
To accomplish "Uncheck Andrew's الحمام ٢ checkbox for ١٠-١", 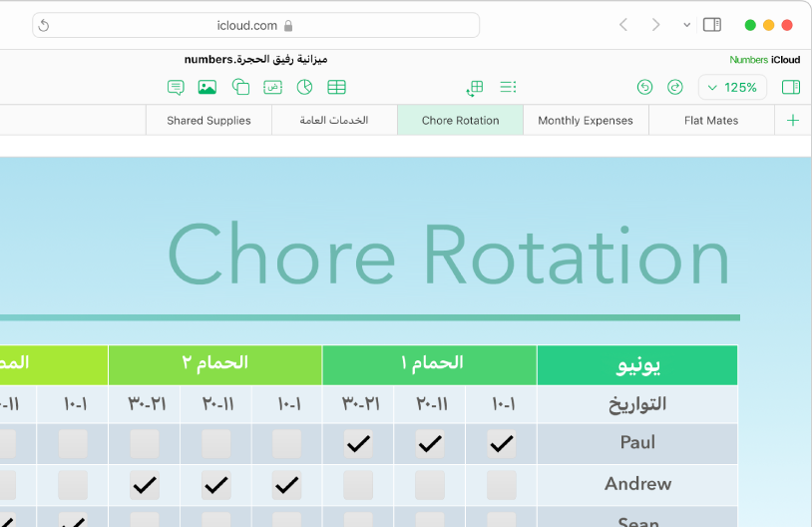I will tap(287, 485).
